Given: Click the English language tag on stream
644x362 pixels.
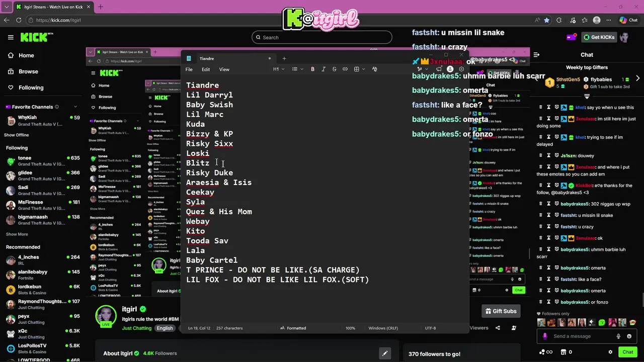Looking at the screenshot, I should pos(165,328).
